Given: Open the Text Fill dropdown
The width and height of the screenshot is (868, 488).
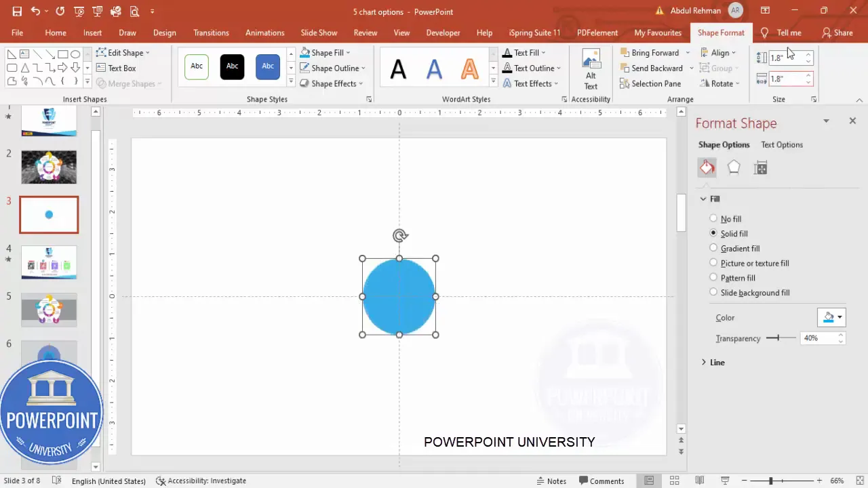Looking at the screenshot, I should pos(524,52).
